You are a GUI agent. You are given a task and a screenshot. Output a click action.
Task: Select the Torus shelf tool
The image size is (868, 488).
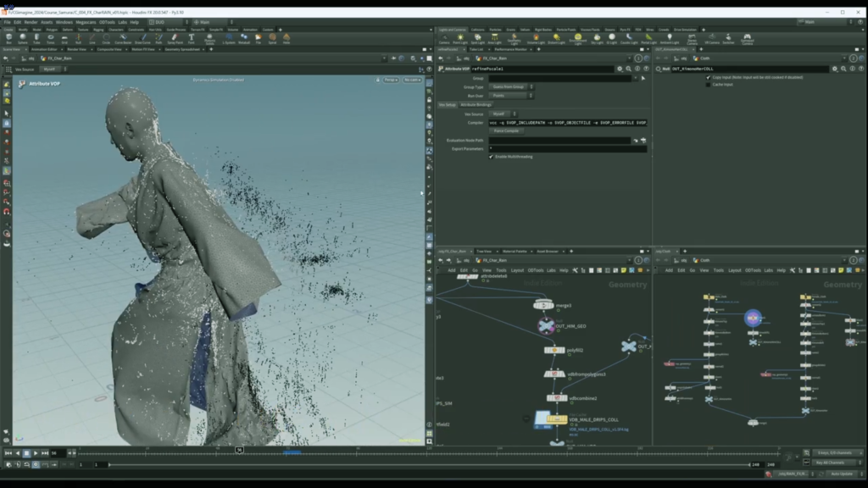[x=50, y=38]
